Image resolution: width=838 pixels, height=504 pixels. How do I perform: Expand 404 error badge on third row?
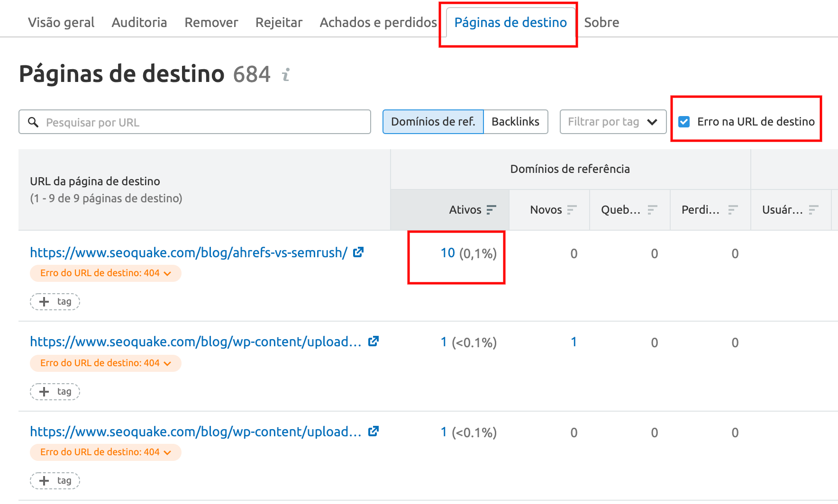(x=105, y=452)
